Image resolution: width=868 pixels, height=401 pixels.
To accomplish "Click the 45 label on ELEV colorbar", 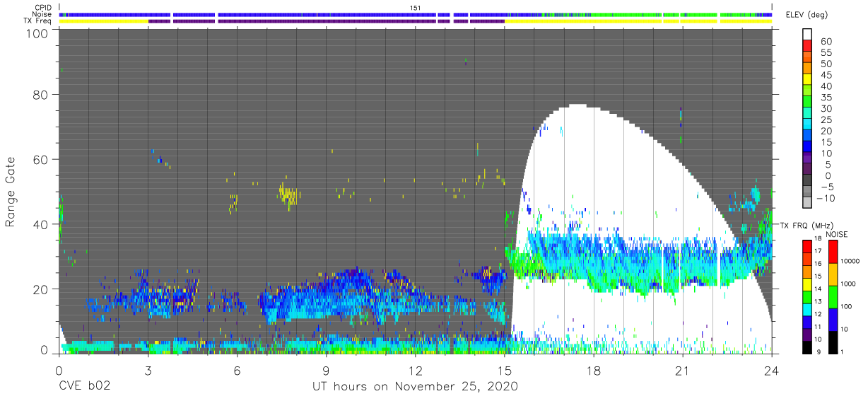I will [826, 75].
